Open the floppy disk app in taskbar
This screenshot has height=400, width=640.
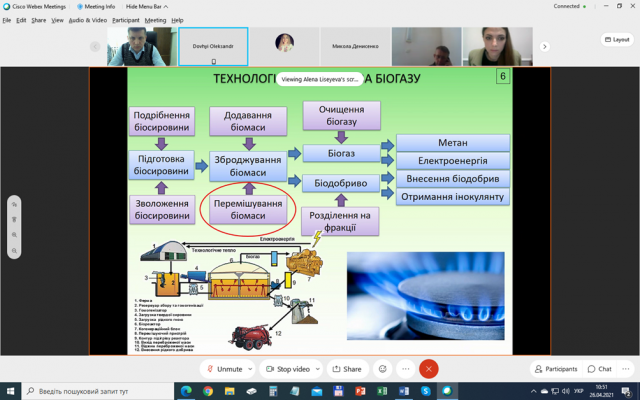point(338,391)
